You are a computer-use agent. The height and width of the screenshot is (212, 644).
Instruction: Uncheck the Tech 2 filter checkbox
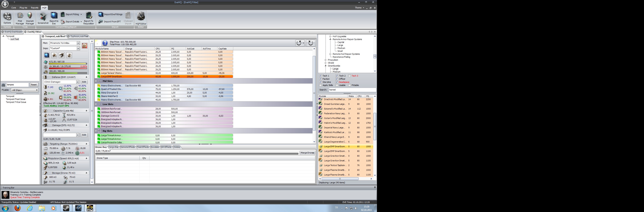[x=337, y=76]
